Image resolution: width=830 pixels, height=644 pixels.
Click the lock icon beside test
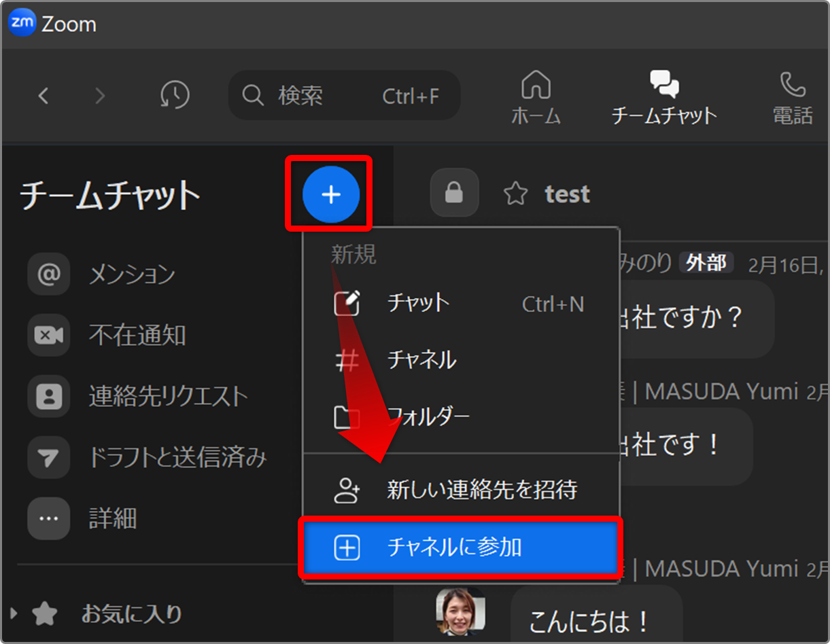(454, 193)
